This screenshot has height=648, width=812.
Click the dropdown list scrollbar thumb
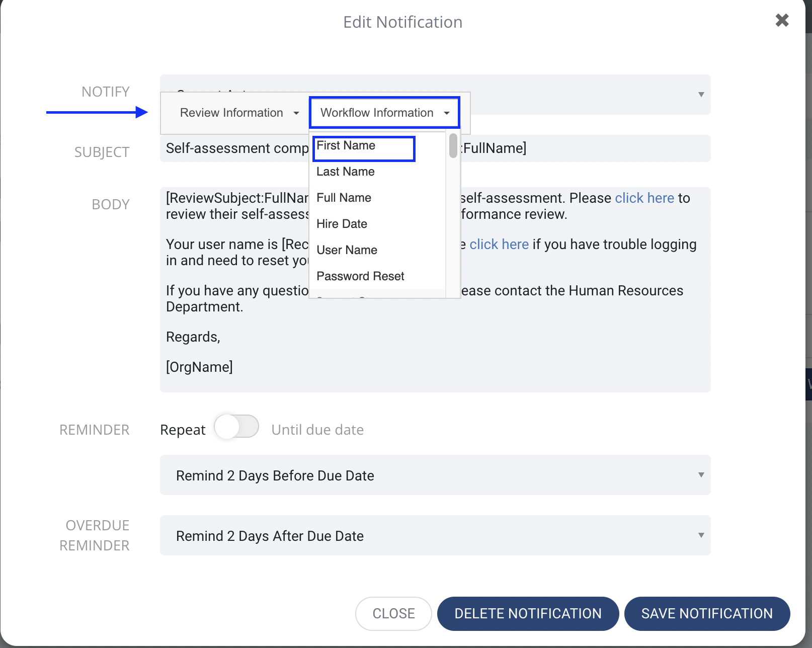[453, 146]
